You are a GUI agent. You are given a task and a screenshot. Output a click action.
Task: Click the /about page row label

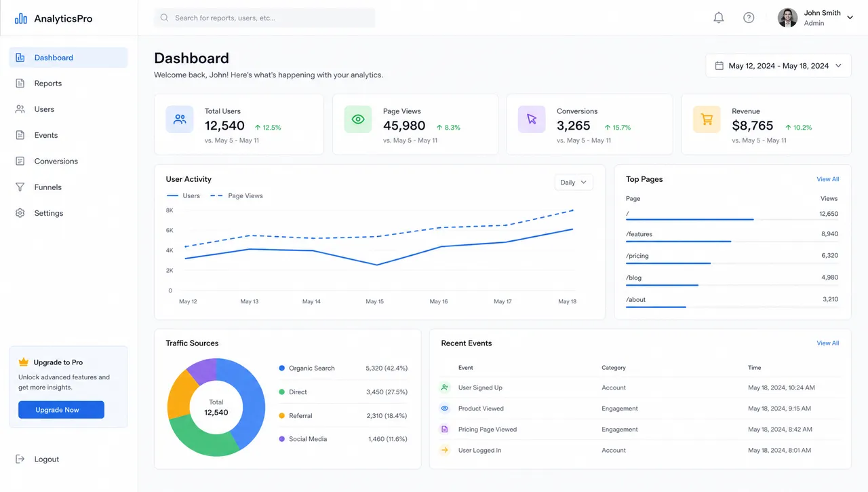636,299
